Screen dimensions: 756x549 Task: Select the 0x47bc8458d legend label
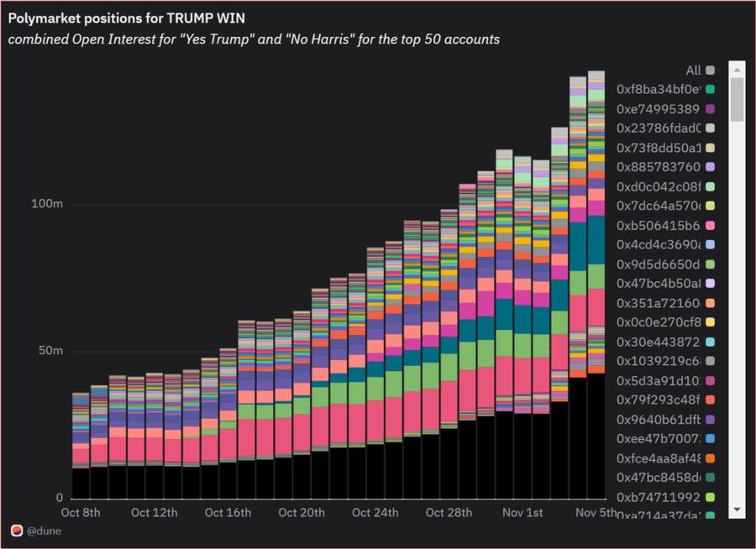point(658,477)
